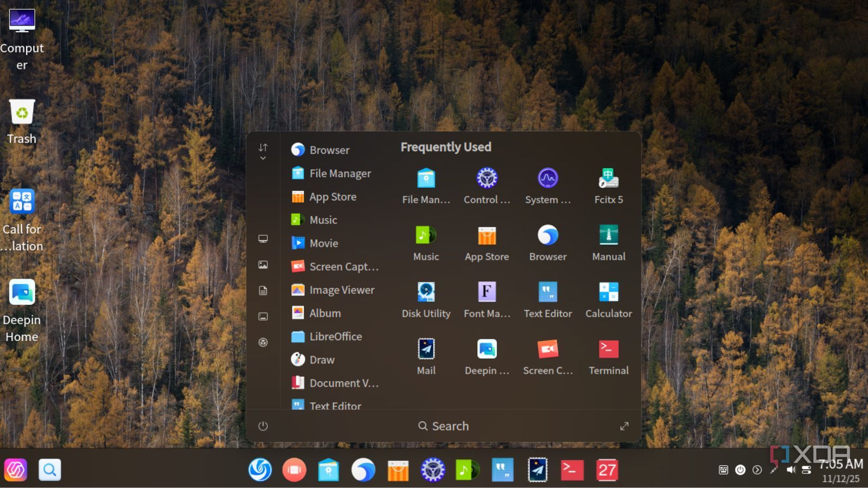Open settings gear in launcher sidebar

(x=263, y=342)
